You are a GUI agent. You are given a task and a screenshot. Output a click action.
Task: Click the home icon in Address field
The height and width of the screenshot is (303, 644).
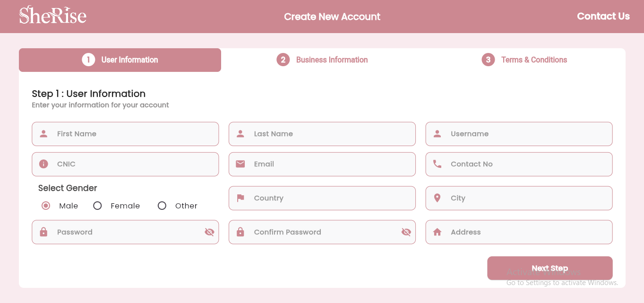pyautogui.click(x=437, y=232)
